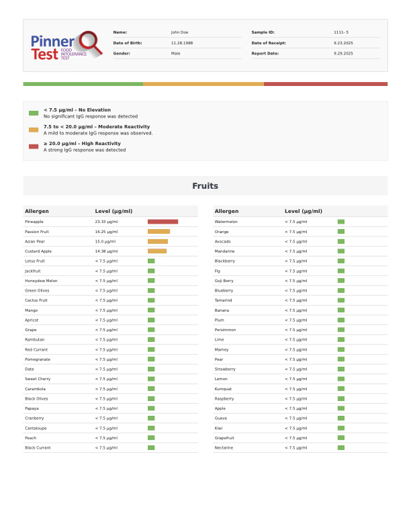The height and width of the screenshot is (532, 411).
Task: Click the patient name John Doe
Action: click(x=180, y=32)
